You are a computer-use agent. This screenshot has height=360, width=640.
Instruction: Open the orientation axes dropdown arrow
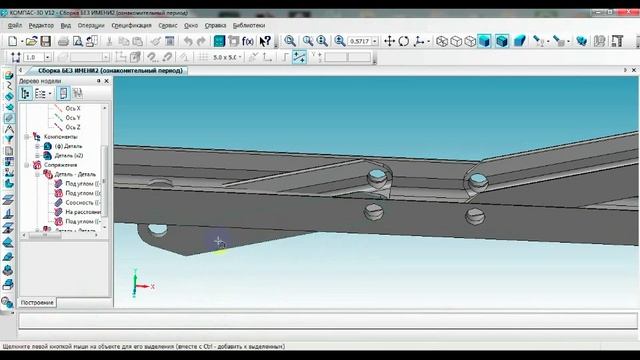(428, 42)
